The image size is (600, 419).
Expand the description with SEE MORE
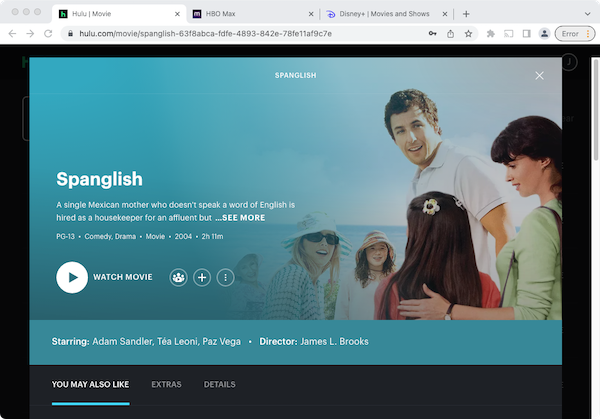tap(240, 218)
